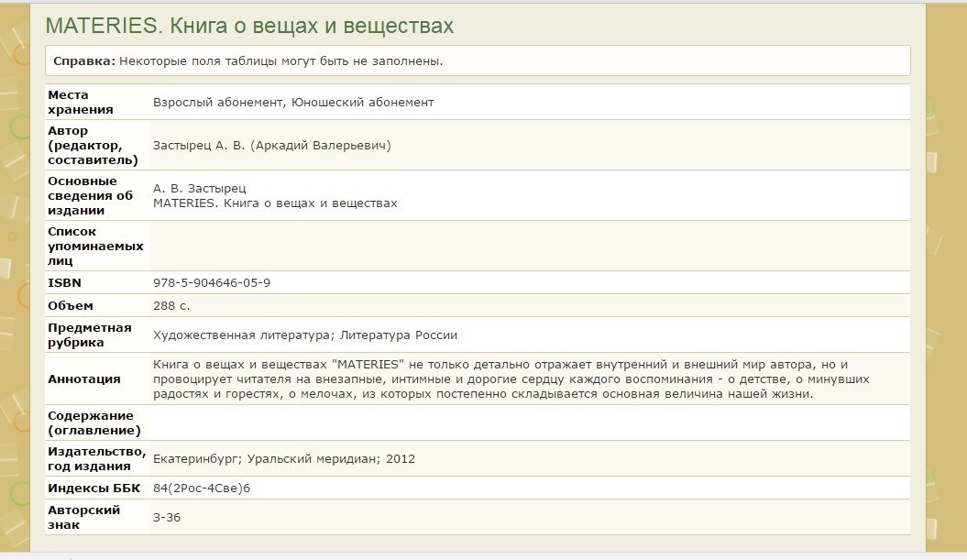Click the 'Справка' notice box

click(477, 60)
